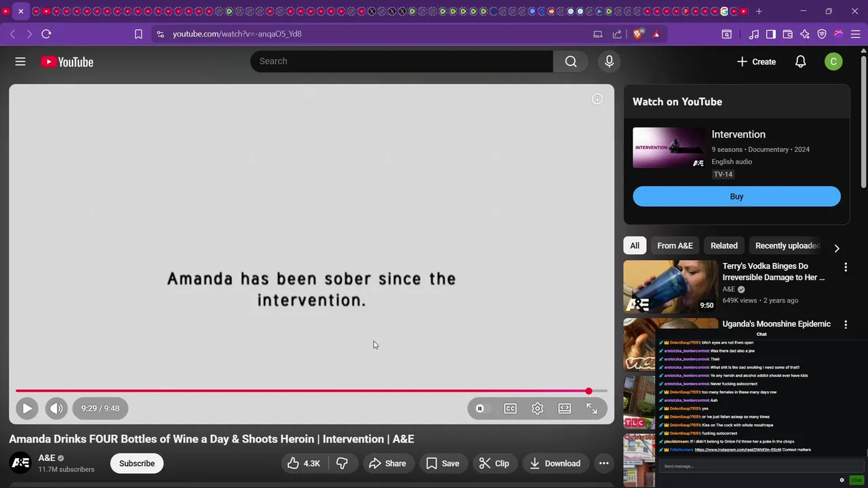
Task: Go back in browser history
Action: [12, 34]
